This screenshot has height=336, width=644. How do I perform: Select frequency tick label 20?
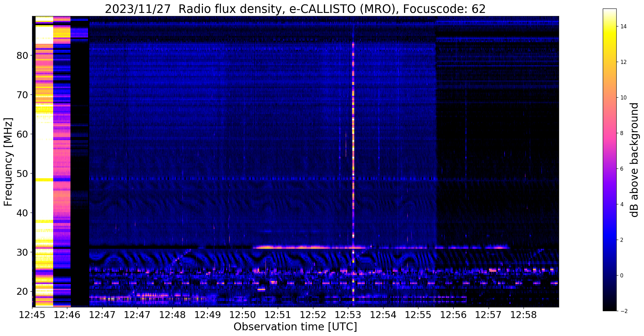click(x=22, y=292)
